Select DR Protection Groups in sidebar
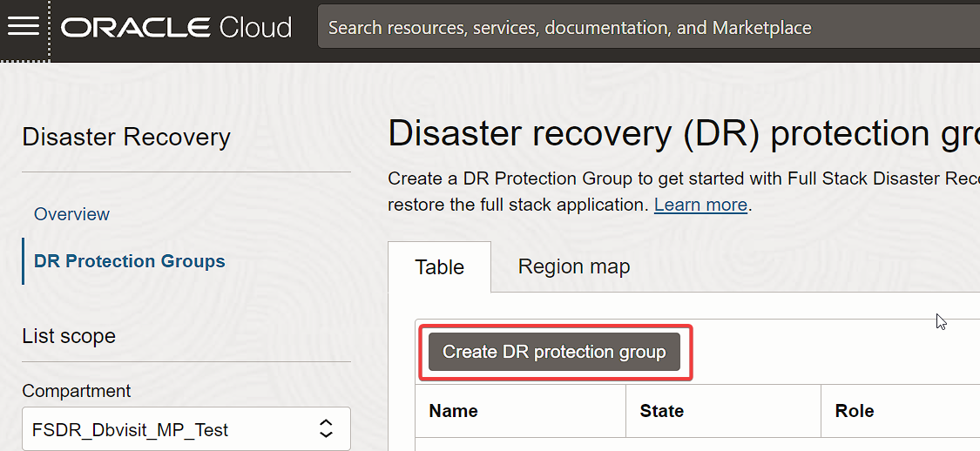 (x=130, y=261)
